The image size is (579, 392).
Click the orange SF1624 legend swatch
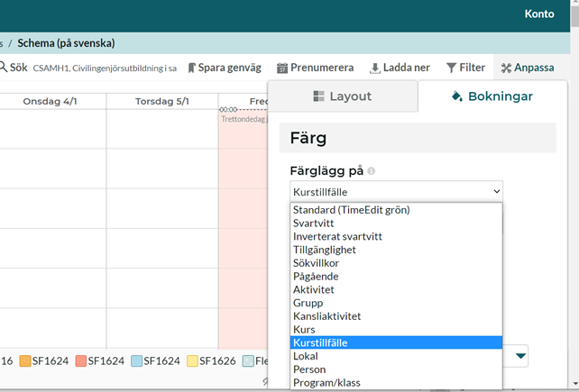pos(25,361)
